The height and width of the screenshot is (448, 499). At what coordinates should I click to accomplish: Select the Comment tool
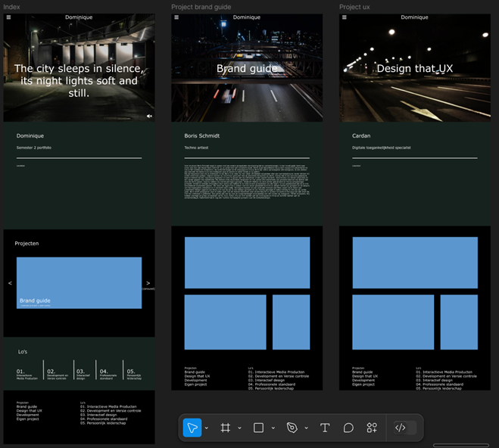pyautogui.click(x=348, y=428)
